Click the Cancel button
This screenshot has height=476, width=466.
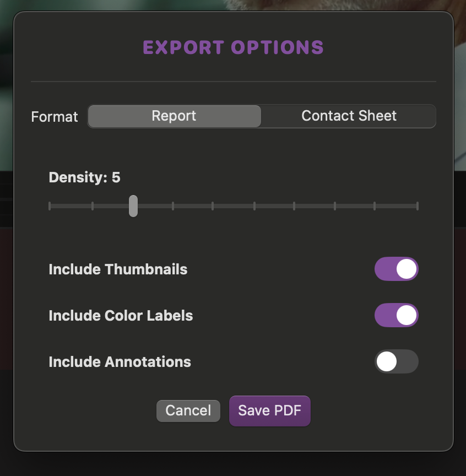pyautogui.click(x=188, y=411)
